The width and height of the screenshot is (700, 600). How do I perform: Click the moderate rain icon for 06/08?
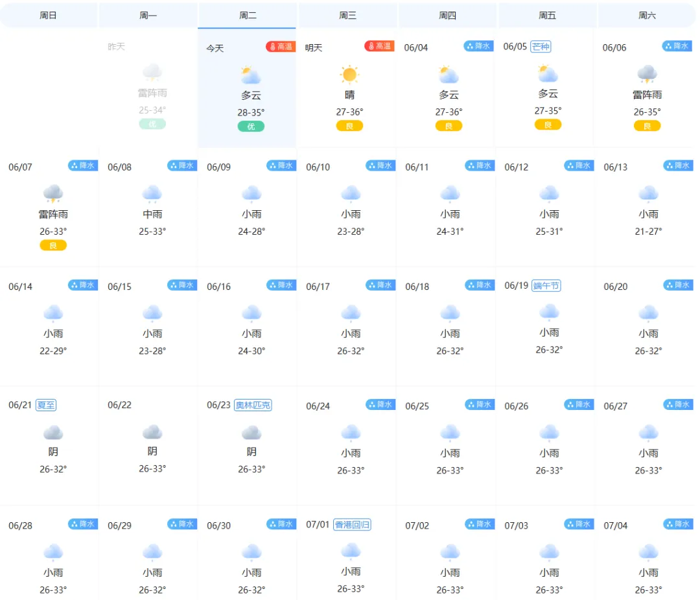point(152,194)
